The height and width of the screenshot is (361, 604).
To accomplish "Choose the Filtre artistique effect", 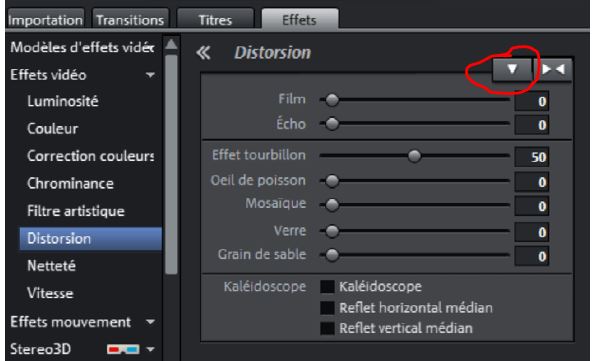I will point(76,211).
